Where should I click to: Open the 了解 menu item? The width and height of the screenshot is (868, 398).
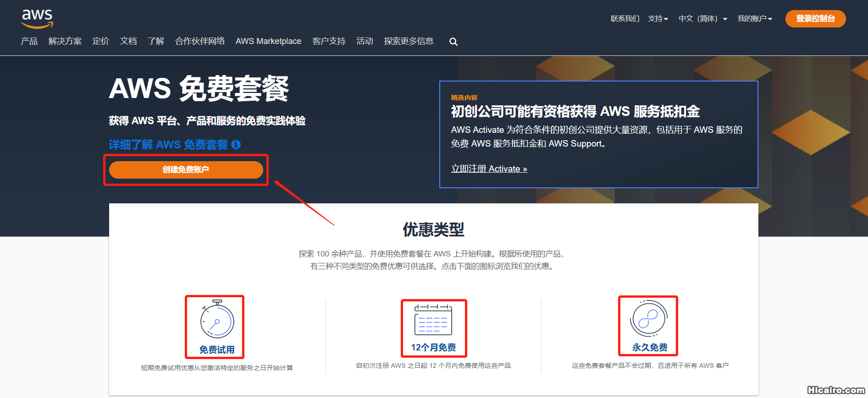point(156,41)
